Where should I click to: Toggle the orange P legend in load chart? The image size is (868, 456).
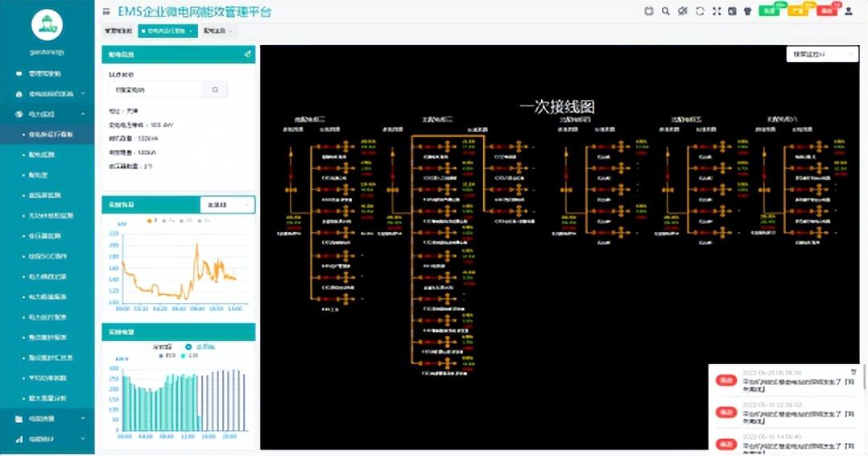[x=151, y=220]
